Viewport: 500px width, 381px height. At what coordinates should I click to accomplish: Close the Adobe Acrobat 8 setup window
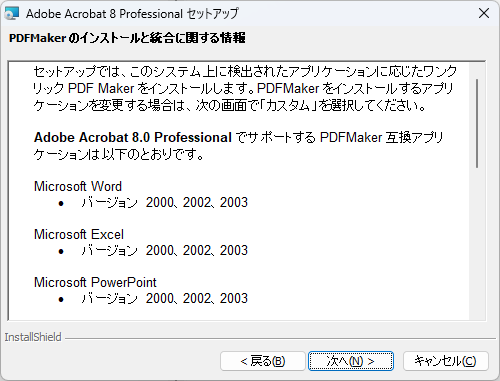[484, 13]
